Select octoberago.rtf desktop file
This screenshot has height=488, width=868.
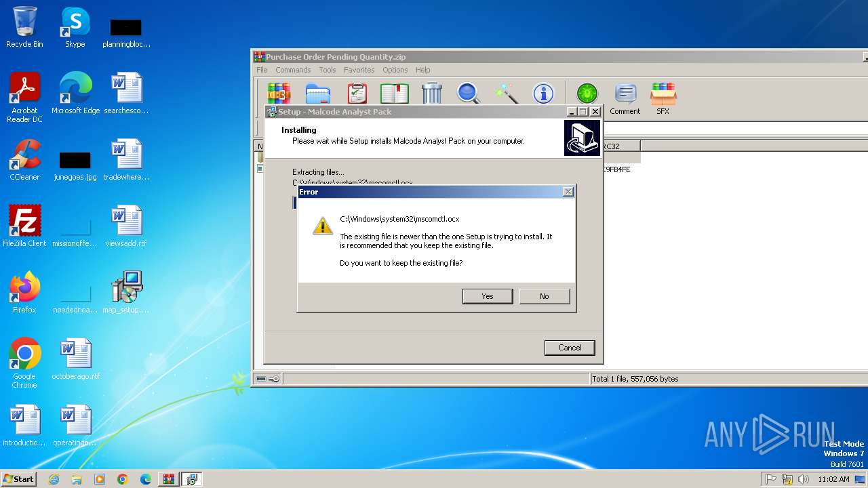[x=75, y=359]
